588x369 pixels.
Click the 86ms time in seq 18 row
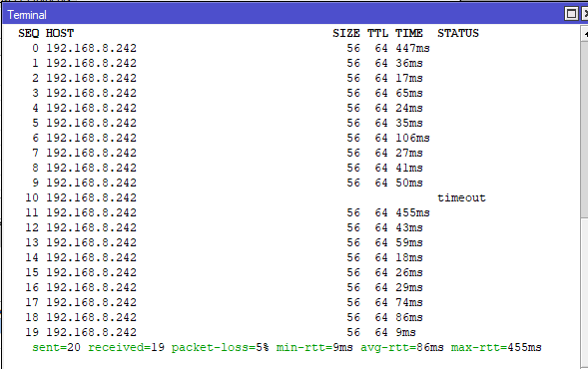click(409, 318)
